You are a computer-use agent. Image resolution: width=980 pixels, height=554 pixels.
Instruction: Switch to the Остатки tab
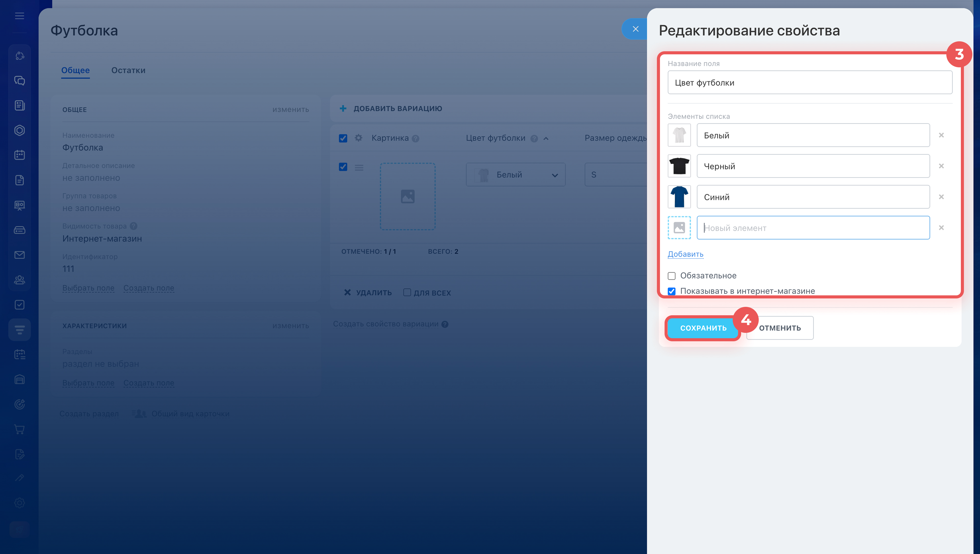pyautogui.click(x=128, y=70)
